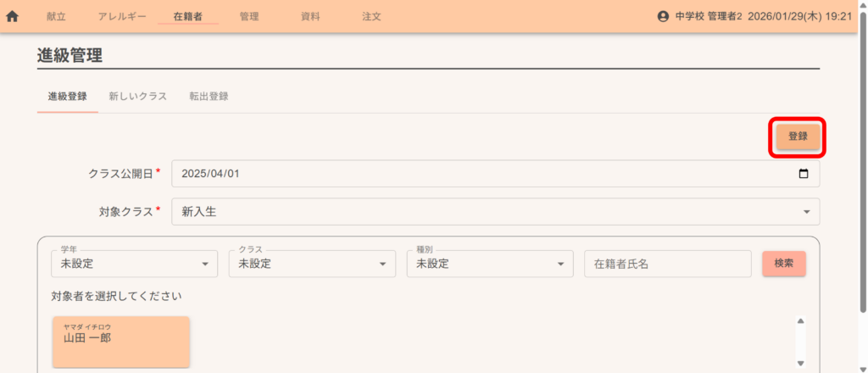Select the 在籍者 menu item
Image resolution: width=868 pixels, height=373 pixels.
click(187, 16)
